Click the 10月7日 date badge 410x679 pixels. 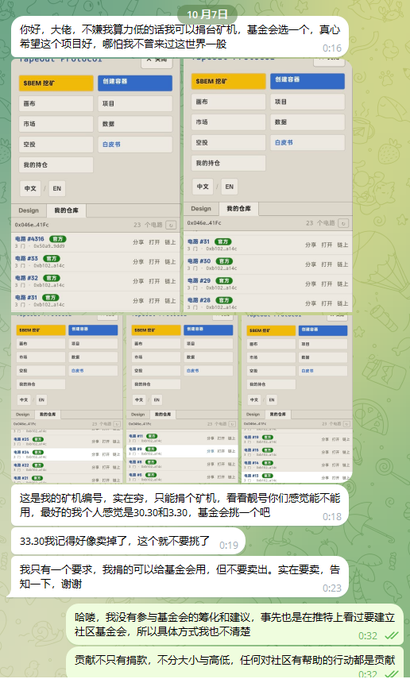207,14
